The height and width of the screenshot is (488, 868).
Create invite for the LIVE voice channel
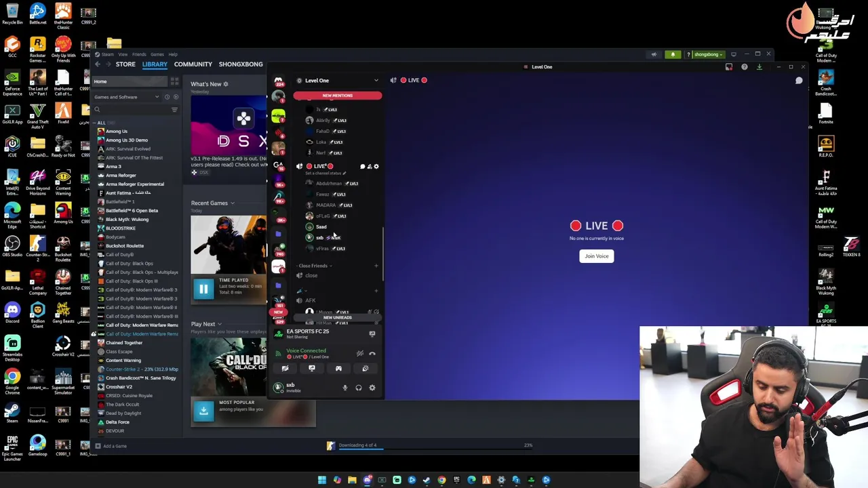370,166
